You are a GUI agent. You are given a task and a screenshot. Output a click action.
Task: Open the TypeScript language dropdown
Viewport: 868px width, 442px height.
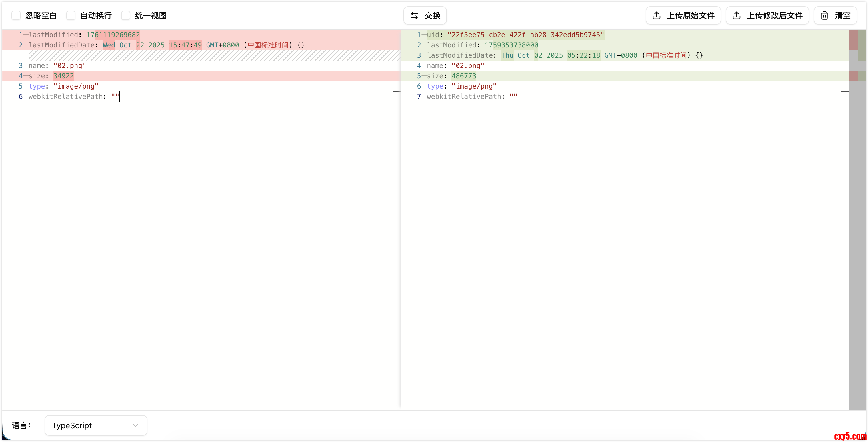[x=96, y=425]
